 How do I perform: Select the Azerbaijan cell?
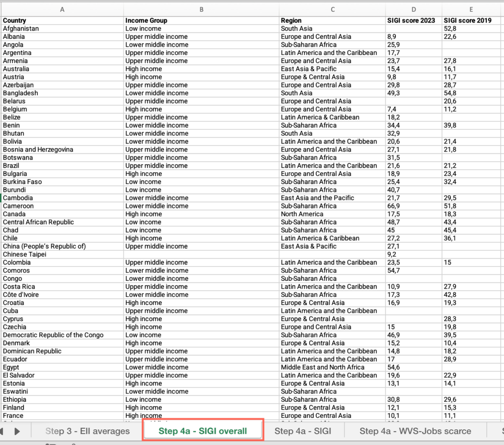(63, 85)
